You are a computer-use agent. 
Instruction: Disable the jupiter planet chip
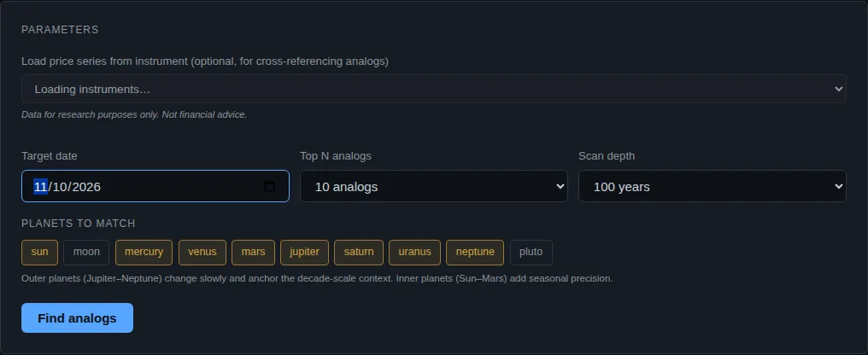pyautogui.click(x=304, y=252)
